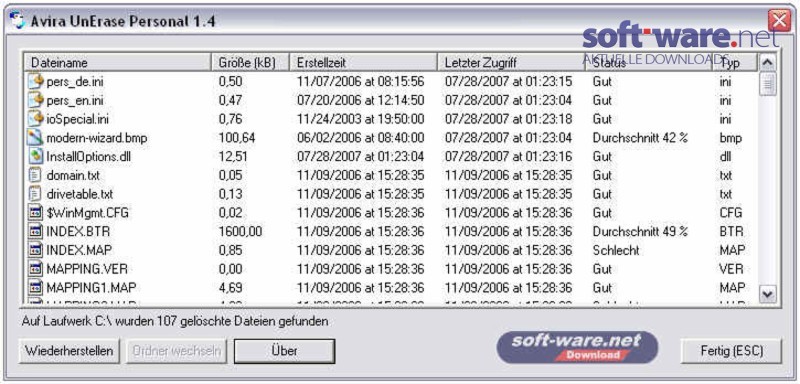800x384 pixels.
Task: Click the size value 1600,00
Action: point(240,232)
